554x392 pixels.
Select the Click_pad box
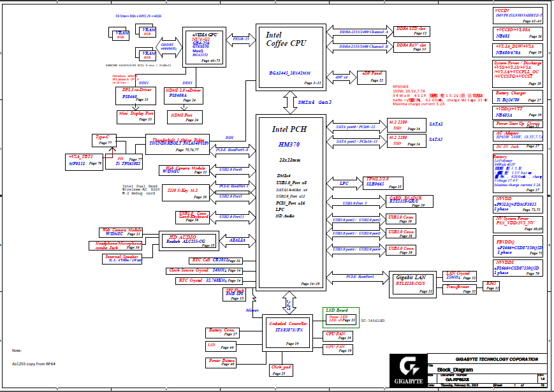[281, 370]
